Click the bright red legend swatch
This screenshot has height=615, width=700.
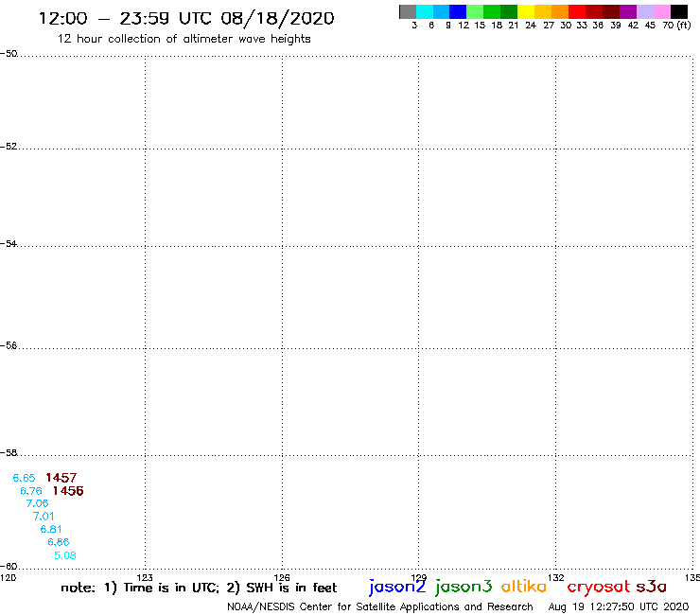pos(577,11)
